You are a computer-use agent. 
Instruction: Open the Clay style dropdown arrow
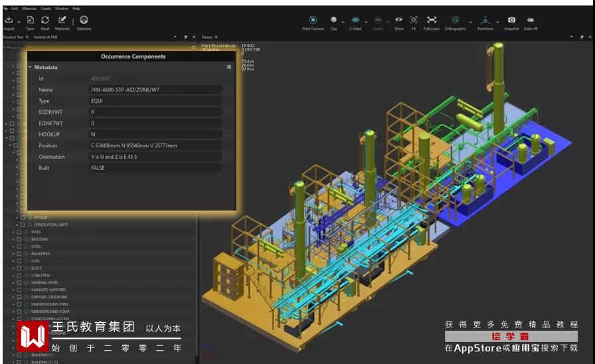[x=343, y=22]
